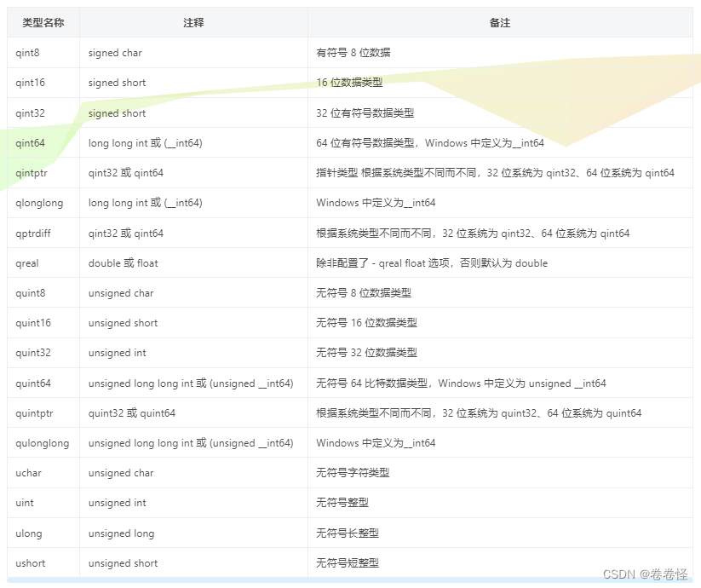
Task: Select the uchar type name cell
Action: (28, 473)
